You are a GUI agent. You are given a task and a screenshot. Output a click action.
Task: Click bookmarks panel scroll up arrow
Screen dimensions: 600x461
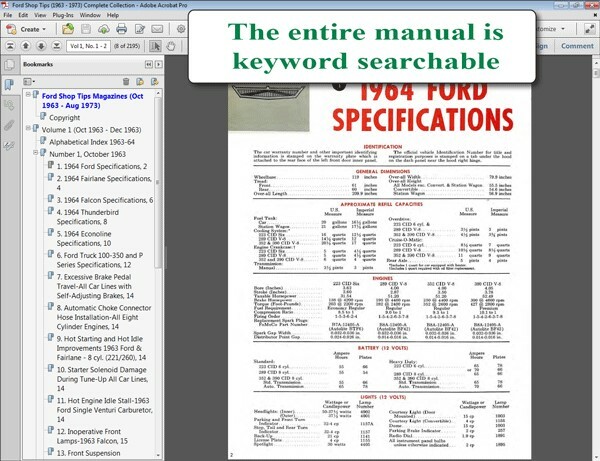click(158, 93)
